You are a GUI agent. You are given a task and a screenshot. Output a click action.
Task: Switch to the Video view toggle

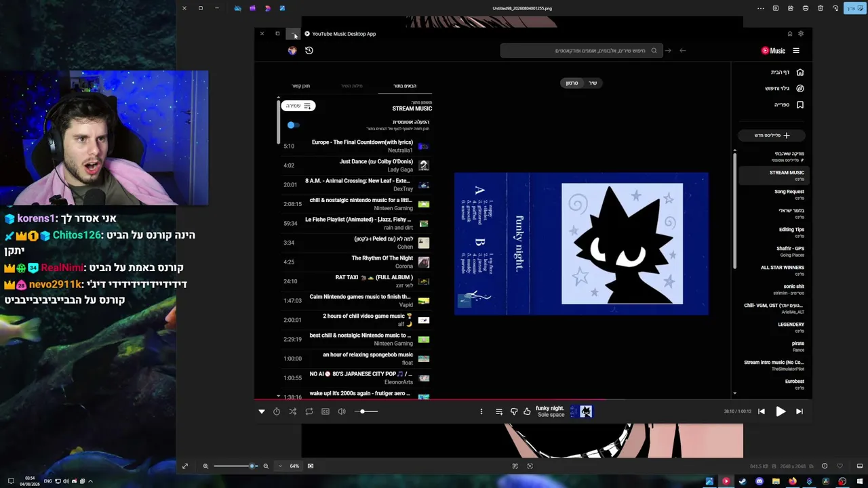572,83
